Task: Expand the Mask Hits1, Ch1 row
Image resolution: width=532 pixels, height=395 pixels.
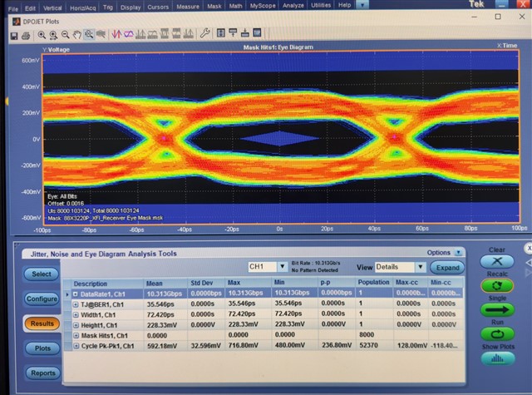Action: 76,336
